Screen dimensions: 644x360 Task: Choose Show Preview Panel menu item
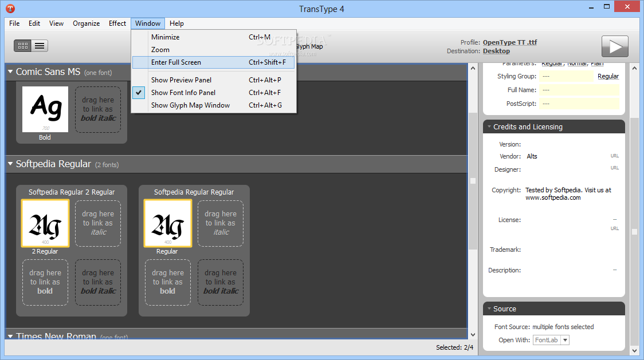coord(214,80)
